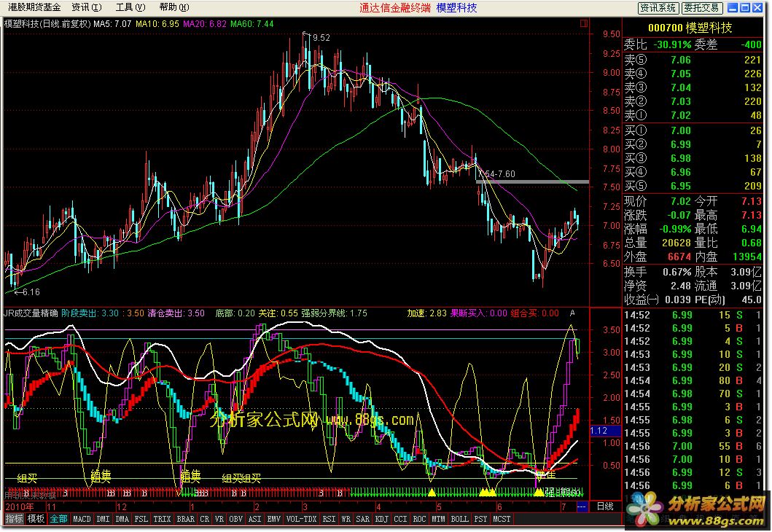Switch to SAR indicator
Viewport: 772px width, 532px height.
click(363, 519)
